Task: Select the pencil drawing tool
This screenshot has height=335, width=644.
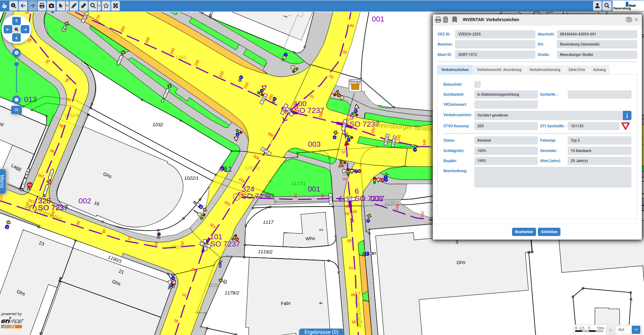Action: [74, 6]
